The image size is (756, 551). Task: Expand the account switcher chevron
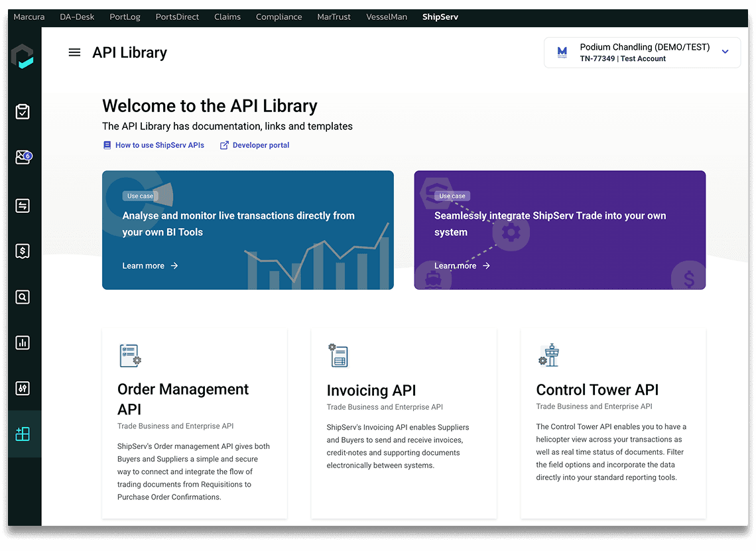725,52
